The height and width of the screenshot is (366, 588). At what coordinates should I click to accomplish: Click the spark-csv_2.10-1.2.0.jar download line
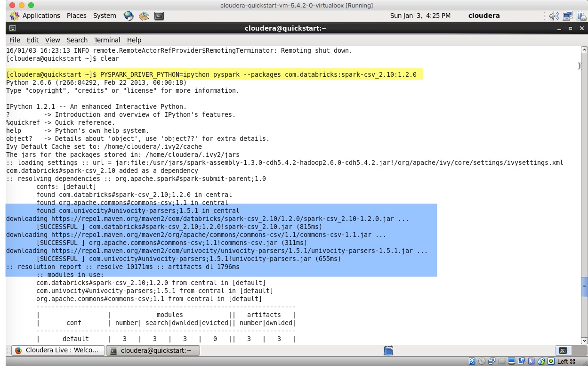[208, 219]
